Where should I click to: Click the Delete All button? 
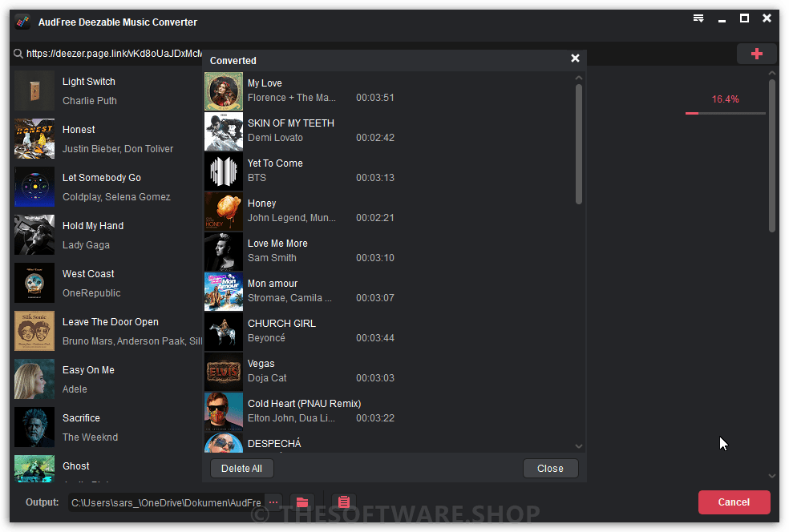pos(241,468)
